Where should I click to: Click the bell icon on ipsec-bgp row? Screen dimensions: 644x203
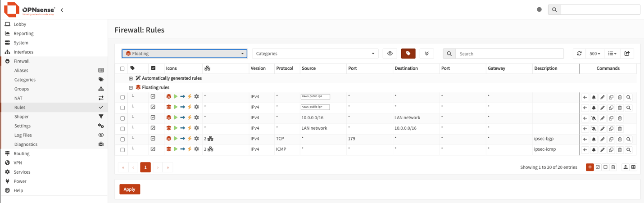pyautogui.click(x=594, y=140)
